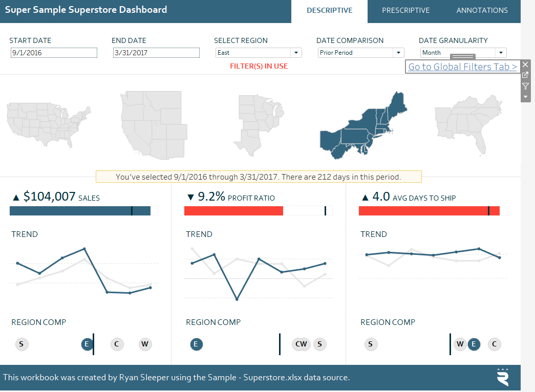
Task: Click the START DATE label
Action: coord(30,40)
